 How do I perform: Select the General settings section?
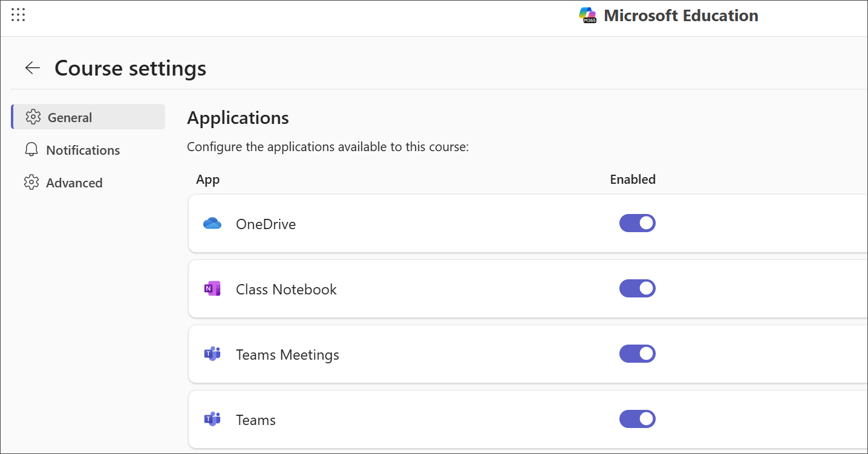pos(70,117)
